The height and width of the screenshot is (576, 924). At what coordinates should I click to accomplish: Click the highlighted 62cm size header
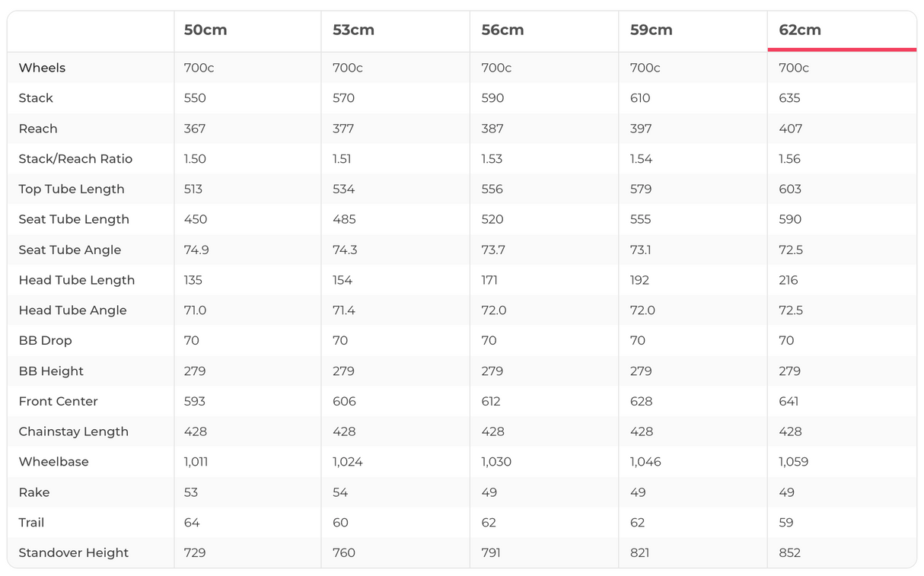click(800, 30)
